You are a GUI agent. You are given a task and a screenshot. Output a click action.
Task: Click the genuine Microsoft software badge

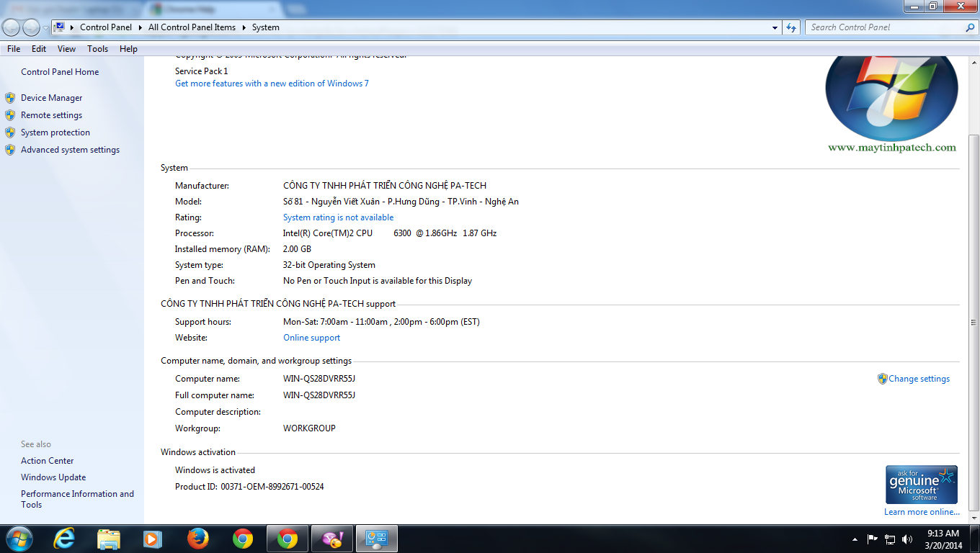pyautogui.click(x=922, y=485)
